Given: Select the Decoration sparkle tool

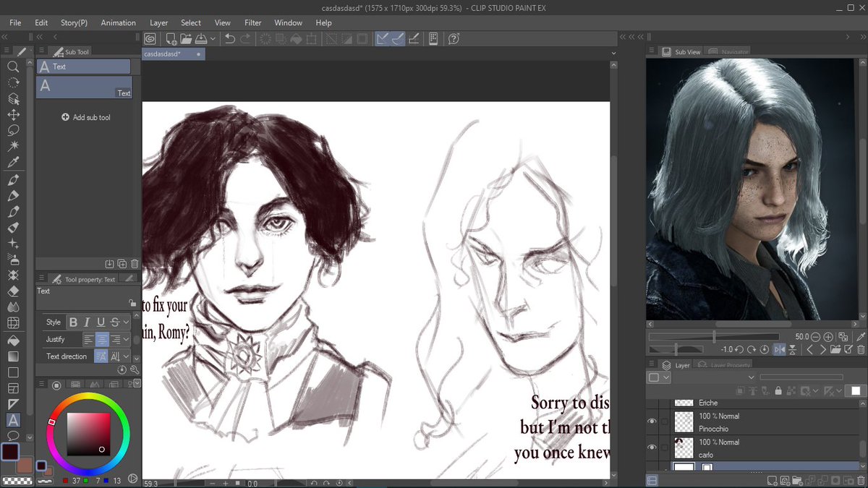Looking at the screenshot, I should (x=12, y=244).
